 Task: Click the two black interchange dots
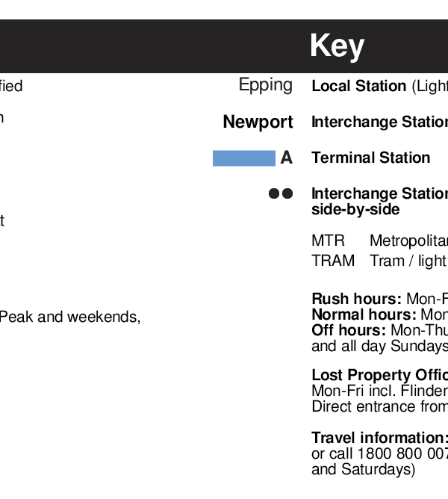(x=281, y=193)
